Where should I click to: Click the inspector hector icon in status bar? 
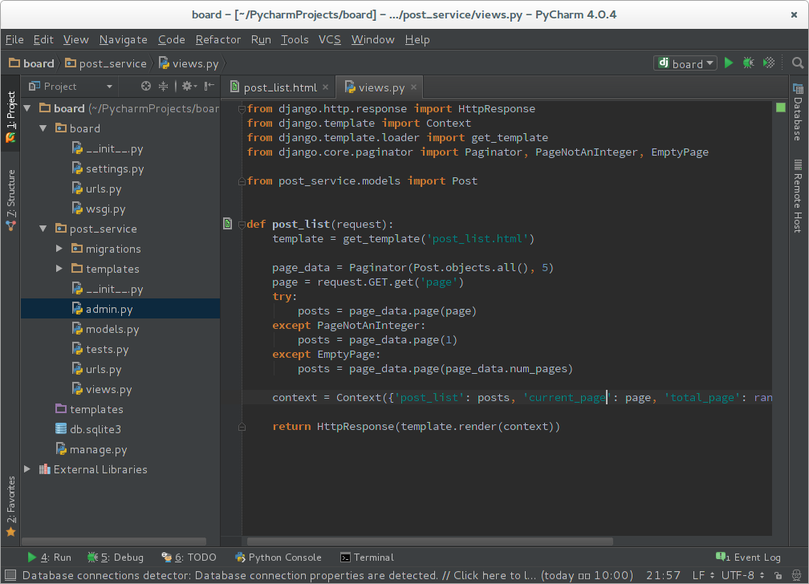pos(797,575)
